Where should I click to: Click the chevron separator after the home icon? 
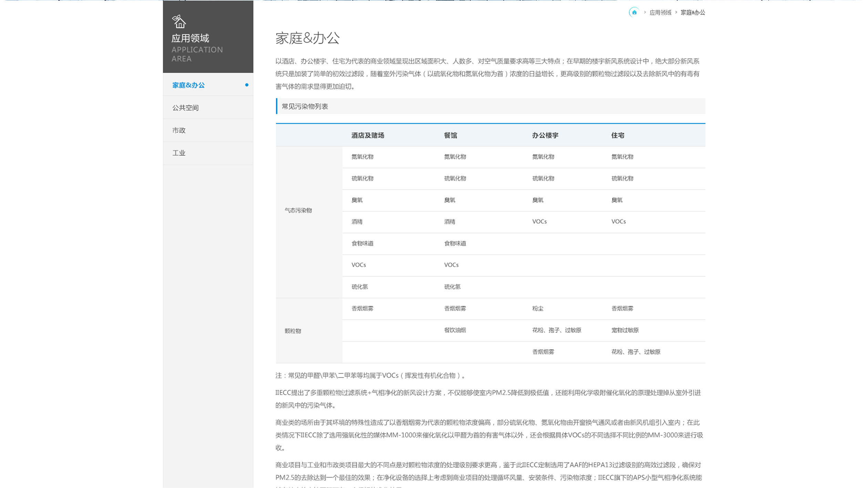[645, 13]
